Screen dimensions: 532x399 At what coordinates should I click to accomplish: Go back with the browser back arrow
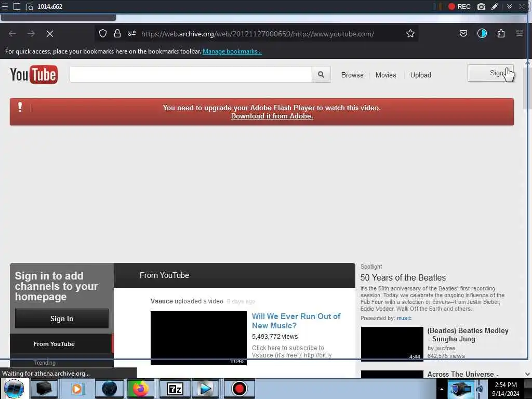(x=12, y=34)
